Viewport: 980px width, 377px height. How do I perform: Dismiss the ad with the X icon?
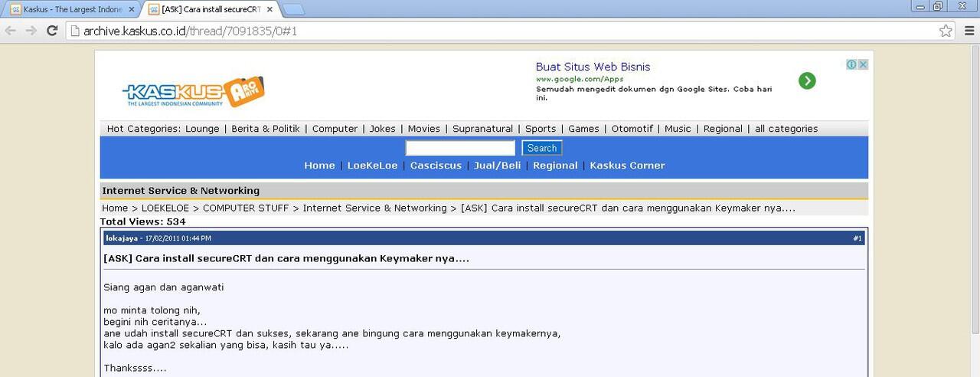pos(863,64)
